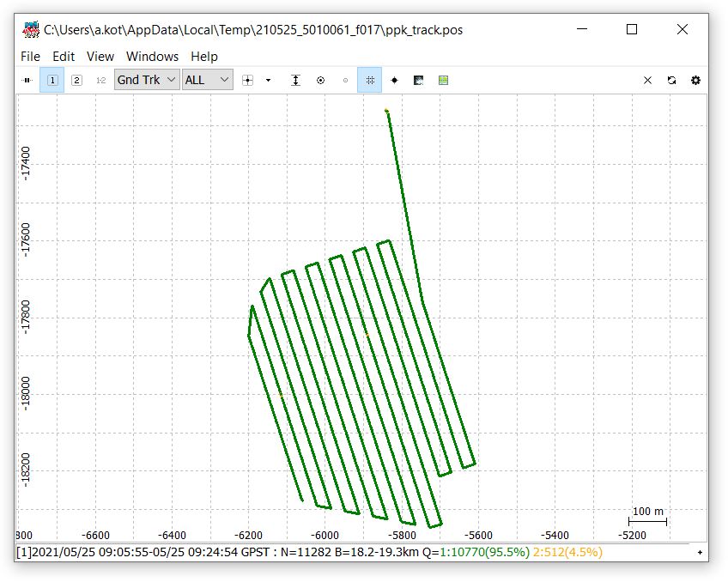Click the -17400 y-axis label
728x582 pixels.
click(26, 163)
